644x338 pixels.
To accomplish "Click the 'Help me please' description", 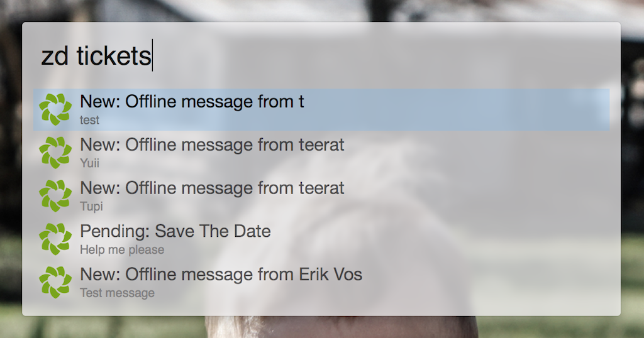I will (122, 250).
